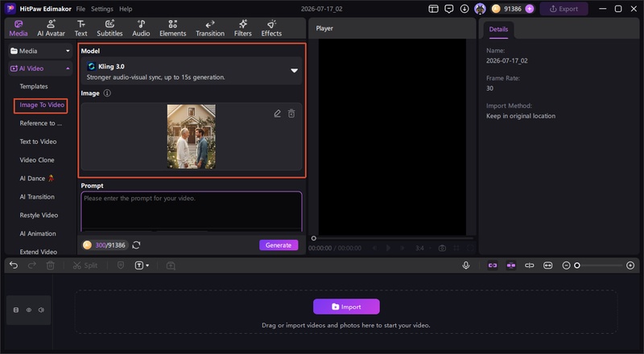Click the player progress playhead
The image size is (644, 354).
[314, 238]
